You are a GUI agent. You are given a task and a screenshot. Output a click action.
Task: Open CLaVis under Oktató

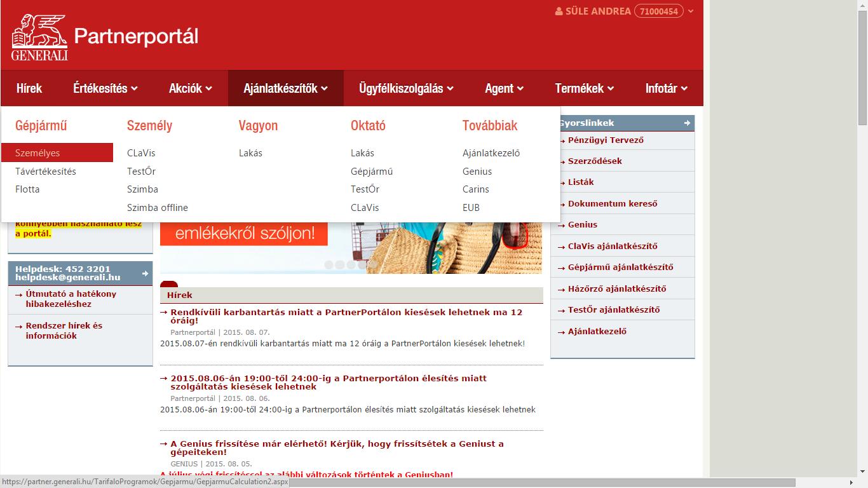pos(365,208)
